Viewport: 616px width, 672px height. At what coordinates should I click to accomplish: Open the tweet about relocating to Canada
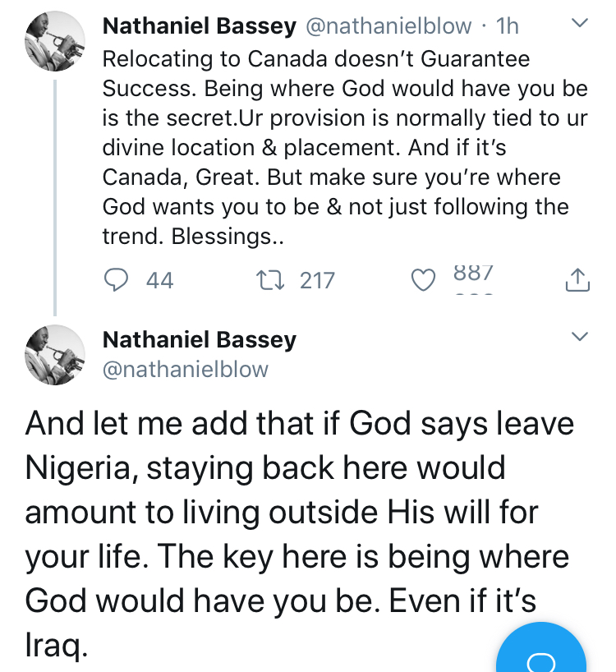(345, 148)
